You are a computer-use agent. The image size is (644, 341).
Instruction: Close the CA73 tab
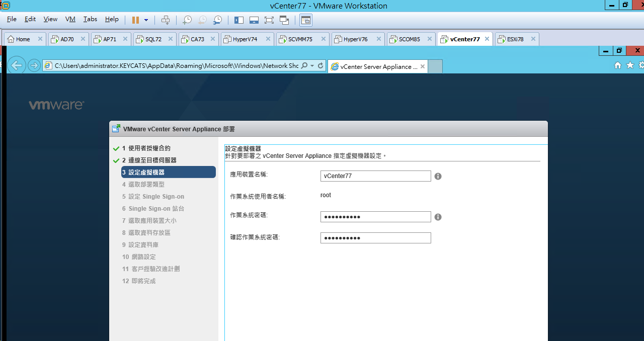click(x=213, y=39)
